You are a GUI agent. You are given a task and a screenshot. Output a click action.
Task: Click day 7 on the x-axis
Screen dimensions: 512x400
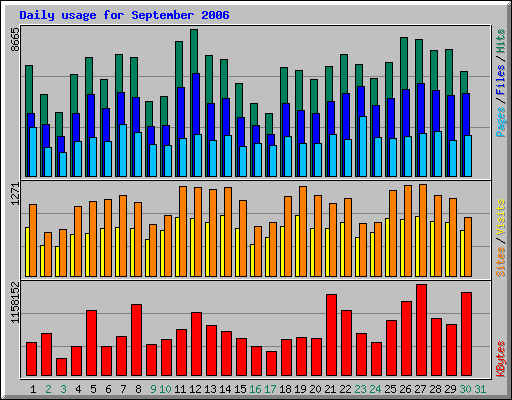[x=123, y=389]
